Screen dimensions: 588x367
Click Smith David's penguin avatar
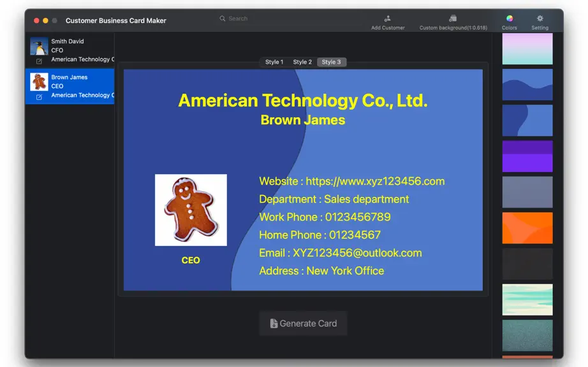[39, 46]
